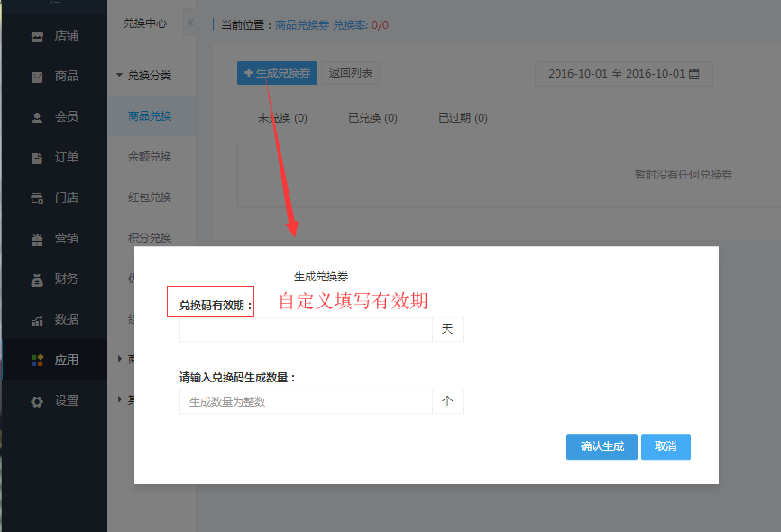The width and height of the screenshot is (781, 532).
Task: Switch to the 未兑换 (0) tab
Action: pyautogui.click(x=282, y=118)
